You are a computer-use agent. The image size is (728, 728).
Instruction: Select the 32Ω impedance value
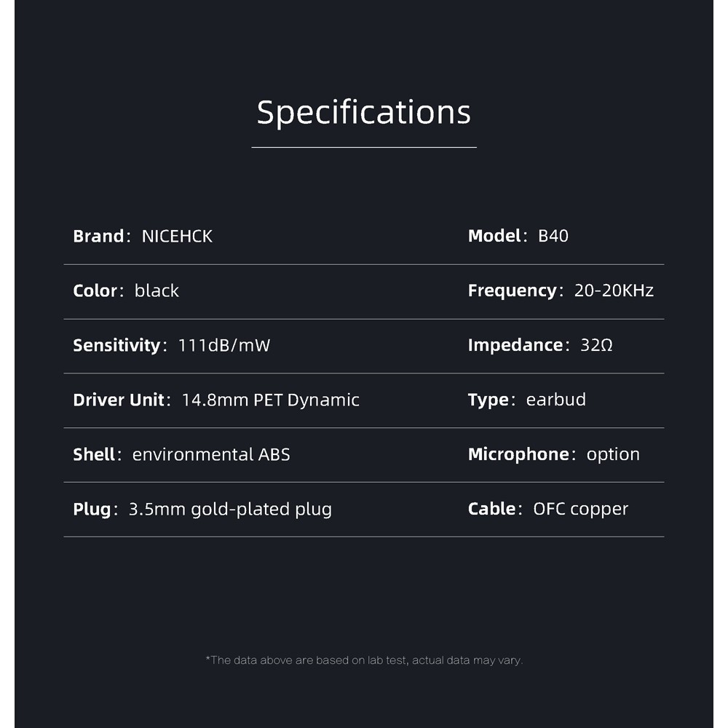596,345
